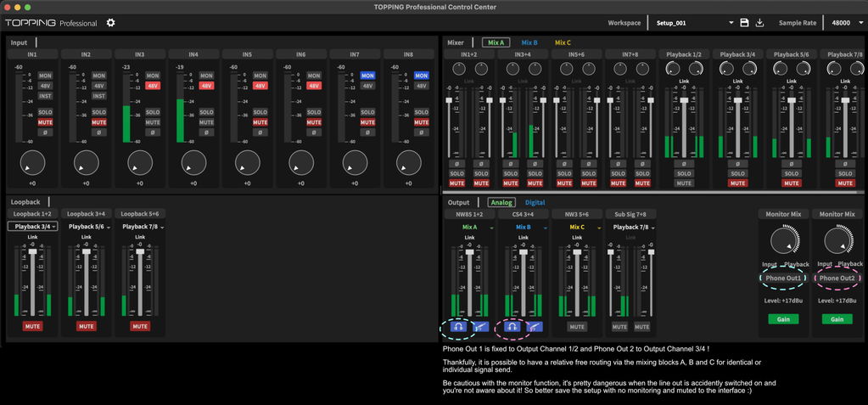Click the IN4 gain knob
This screenshot has height=405, width=868.
coord(193,163)
